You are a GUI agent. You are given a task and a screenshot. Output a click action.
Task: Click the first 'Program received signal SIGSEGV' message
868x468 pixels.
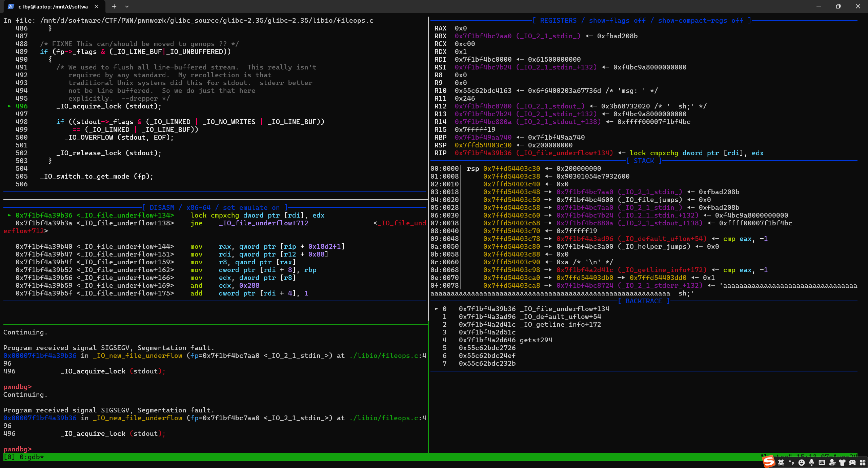pos(109,348)
